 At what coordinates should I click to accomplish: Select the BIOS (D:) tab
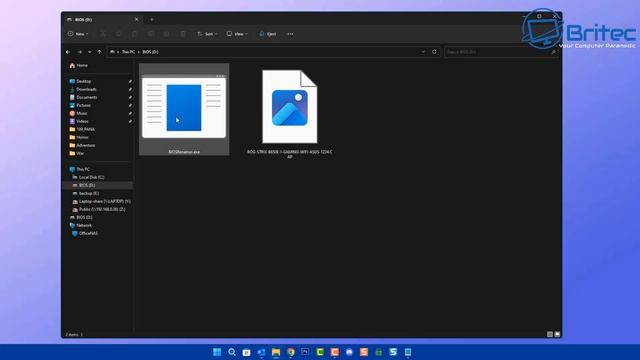click(102, 20)
